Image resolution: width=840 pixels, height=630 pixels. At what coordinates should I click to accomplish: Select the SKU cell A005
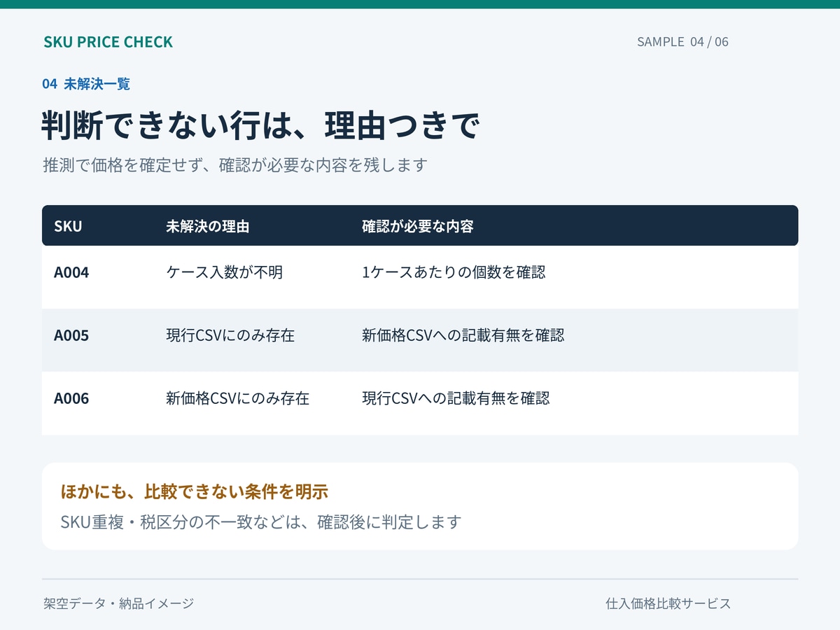point(71,336)
